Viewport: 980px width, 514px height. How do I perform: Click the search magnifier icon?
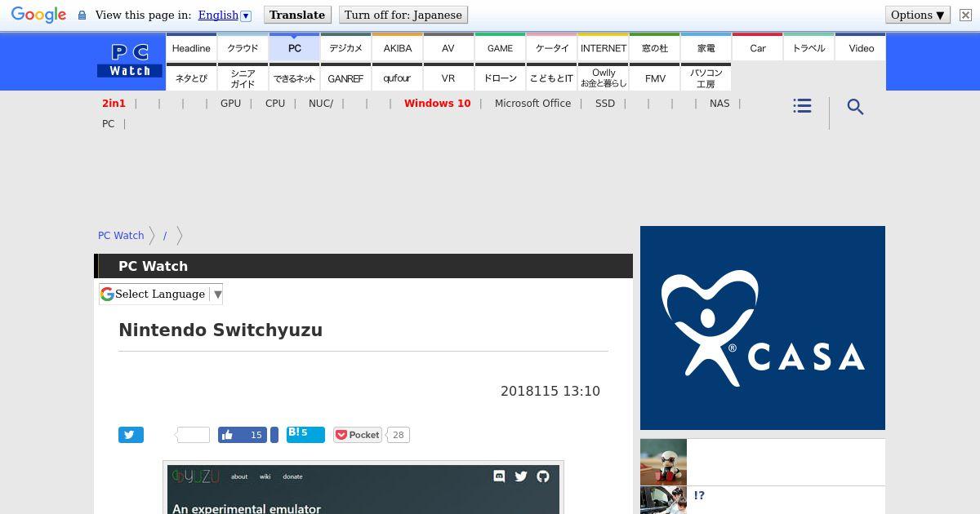click(855, 107)
